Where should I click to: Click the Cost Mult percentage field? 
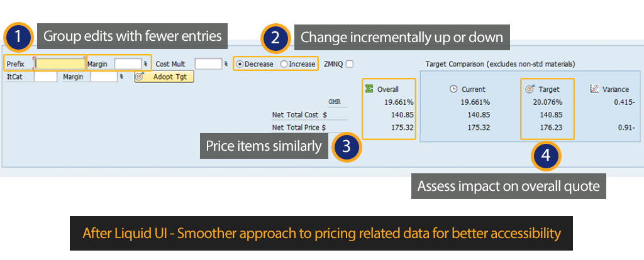click(208, 63)
